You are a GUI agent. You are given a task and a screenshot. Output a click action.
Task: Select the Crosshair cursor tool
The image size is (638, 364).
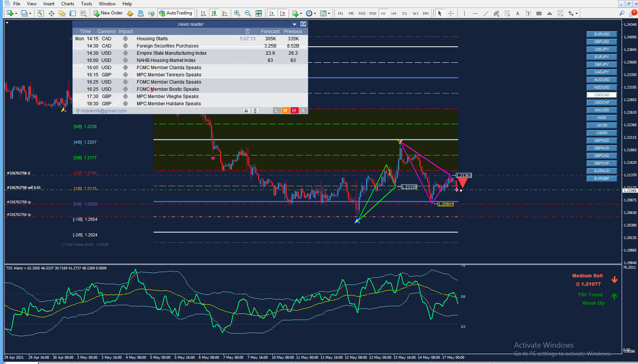click(x=451, y=13)
